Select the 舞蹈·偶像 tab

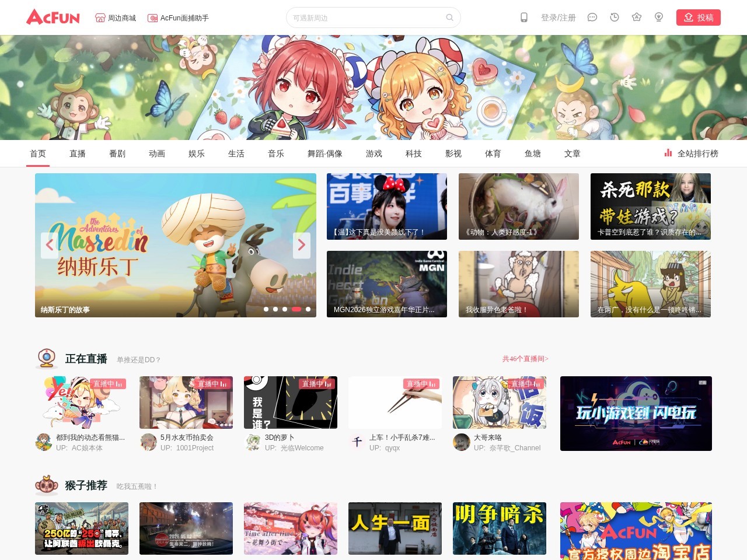[x=325, y=153]
